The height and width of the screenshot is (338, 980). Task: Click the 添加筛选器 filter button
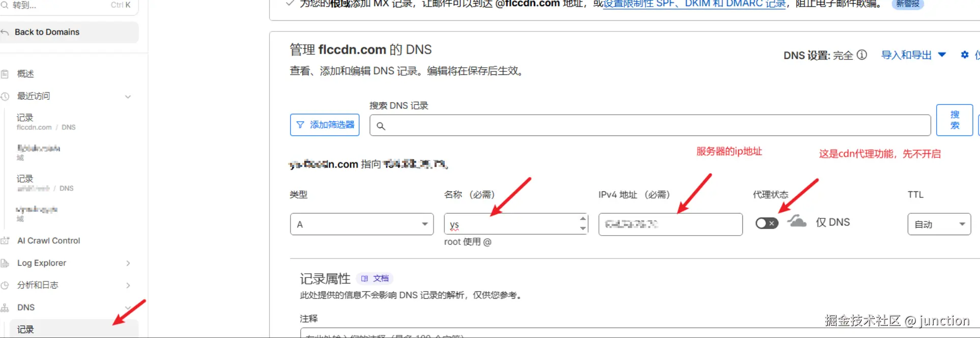pyautogui.click(x=325, y=125)
